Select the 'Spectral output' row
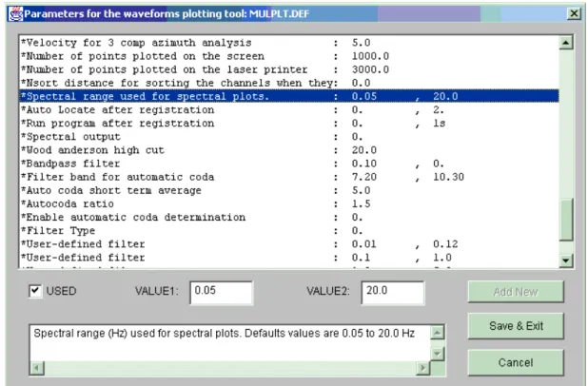The width and height of the screenshot is (588, 386). click(x=289, y=137)
